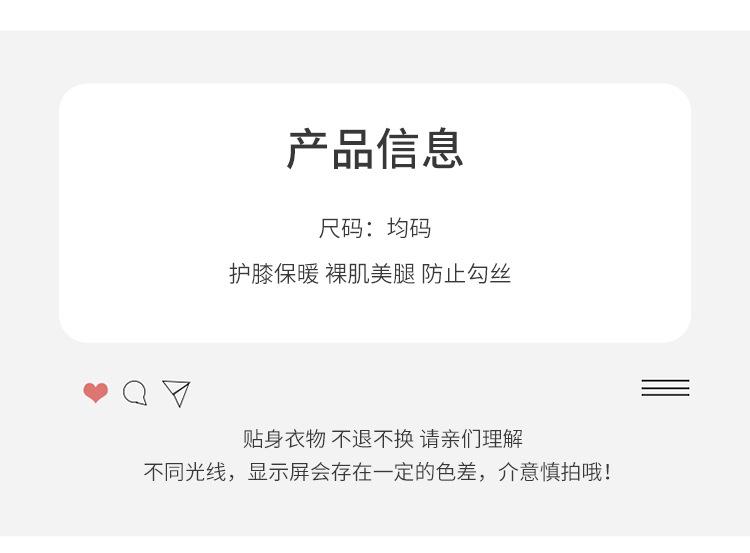
Task: Select the 裸肌美腿 feature text
Action: click(370, 274)
